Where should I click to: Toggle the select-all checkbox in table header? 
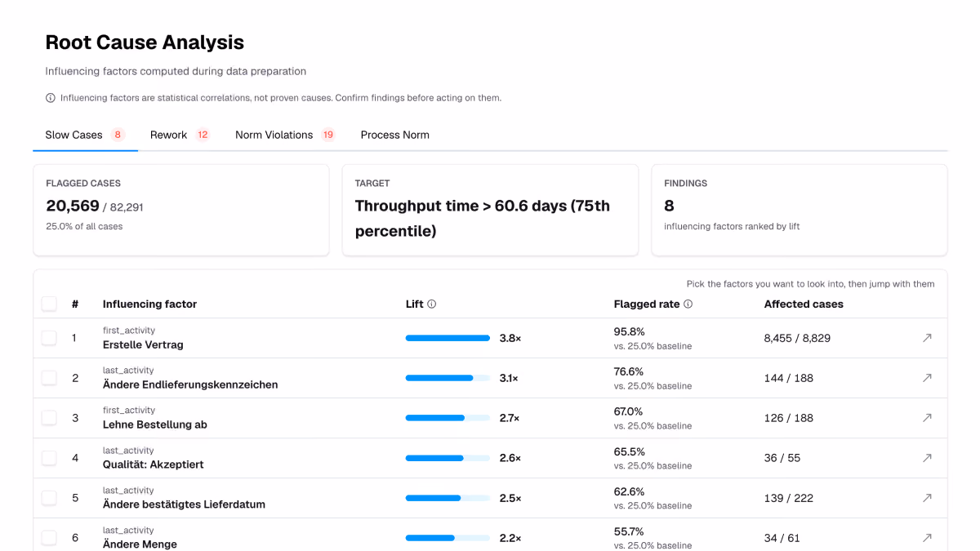click(49, 304)
